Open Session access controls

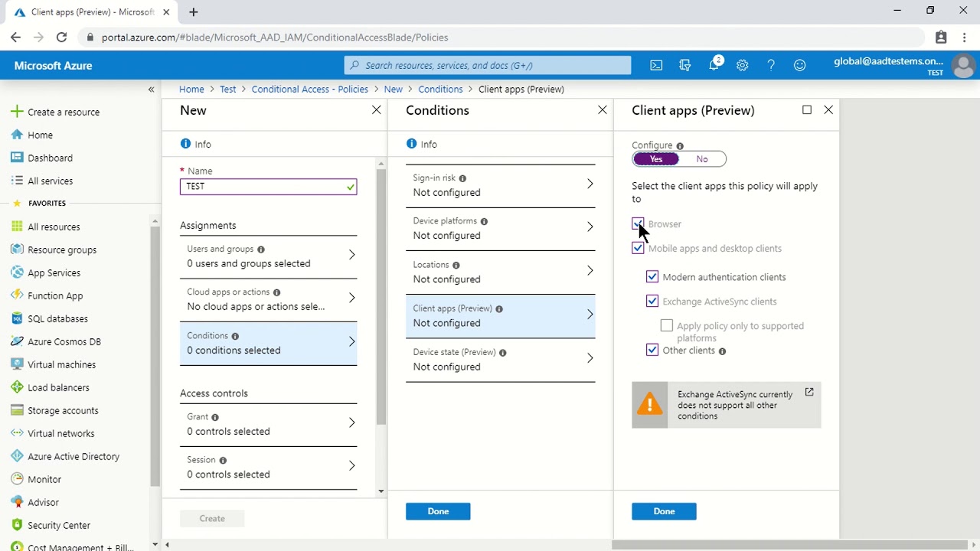click(268, 467)
